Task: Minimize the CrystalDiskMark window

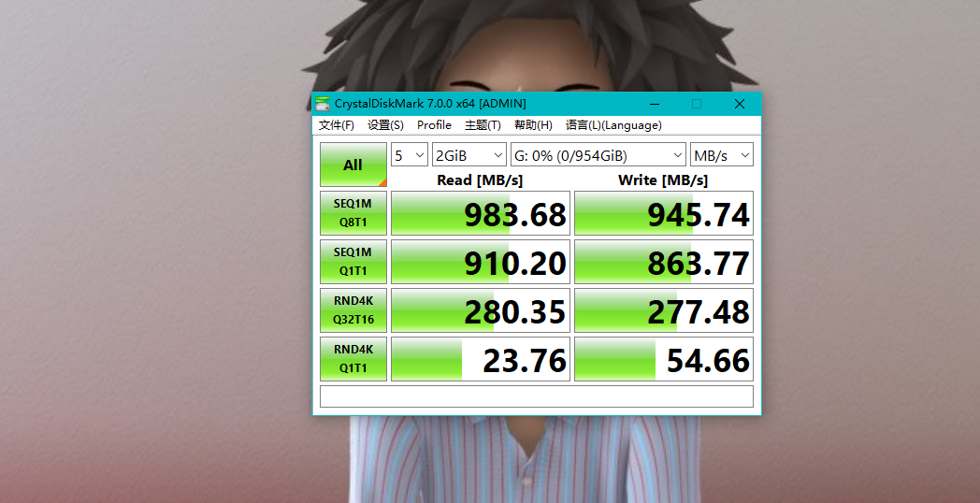Action: [655, 104]
